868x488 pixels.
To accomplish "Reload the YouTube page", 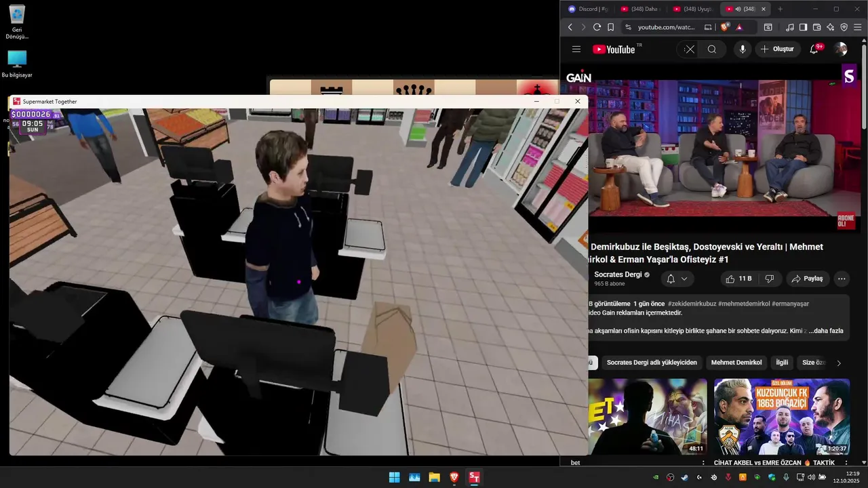I will click(597, 27).
